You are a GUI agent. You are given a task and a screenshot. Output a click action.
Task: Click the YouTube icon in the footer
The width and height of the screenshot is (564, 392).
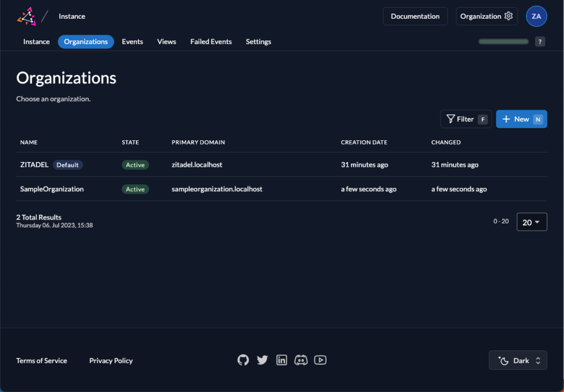[320, 360]
